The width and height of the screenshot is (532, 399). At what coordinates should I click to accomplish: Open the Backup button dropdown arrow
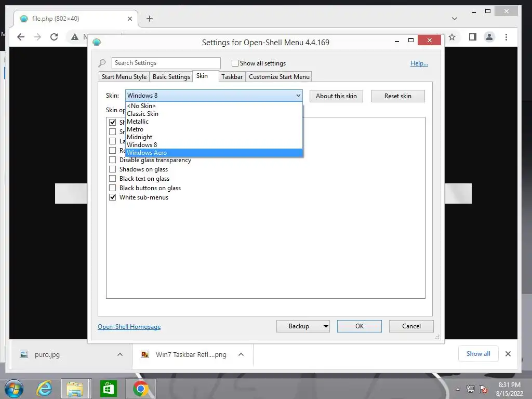click(325, 326)
